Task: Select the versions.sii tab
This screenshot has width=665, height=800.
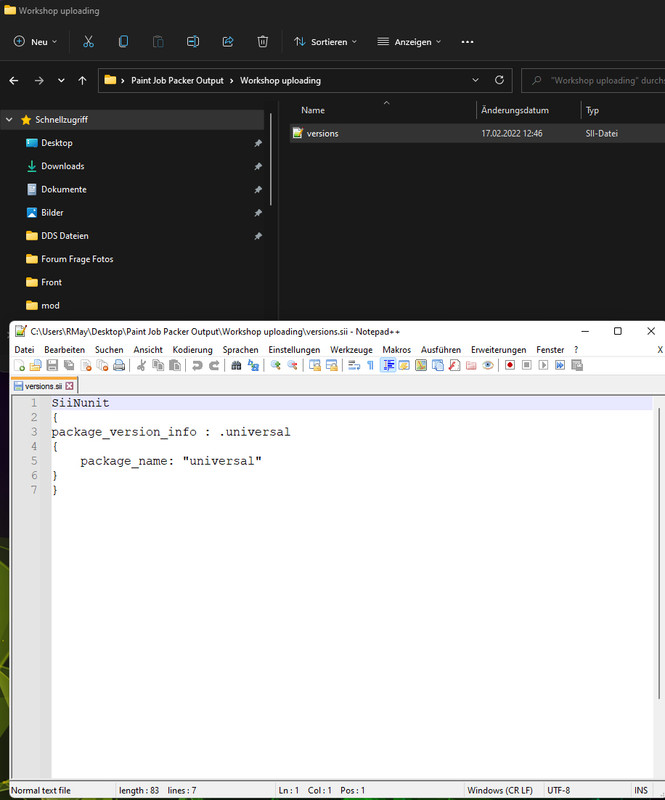Action: pyautogui.click(x=44, y=386)
